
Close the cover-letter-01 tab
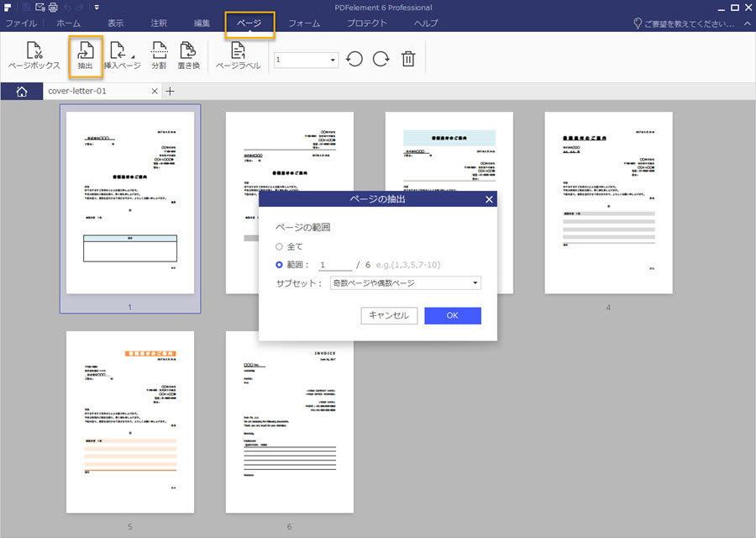pos(155,91)
